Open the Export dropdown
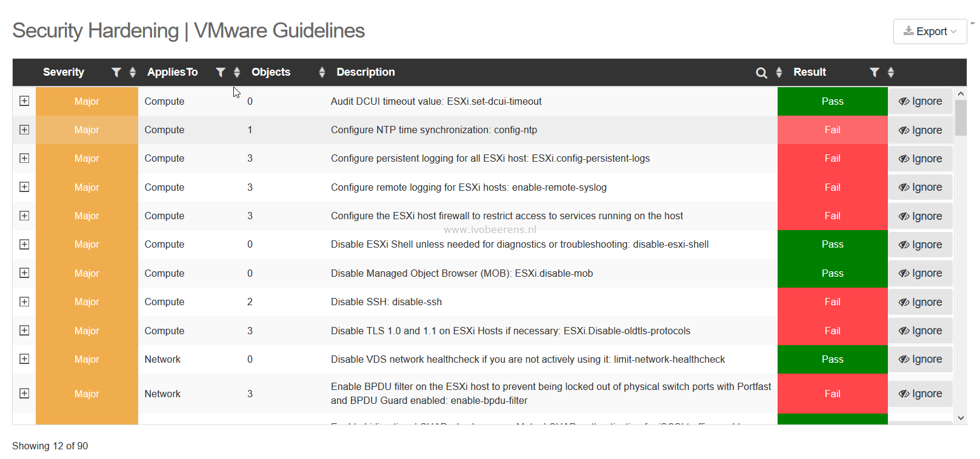The height and width of the screenshot is (459, 980). coord(930,31)
